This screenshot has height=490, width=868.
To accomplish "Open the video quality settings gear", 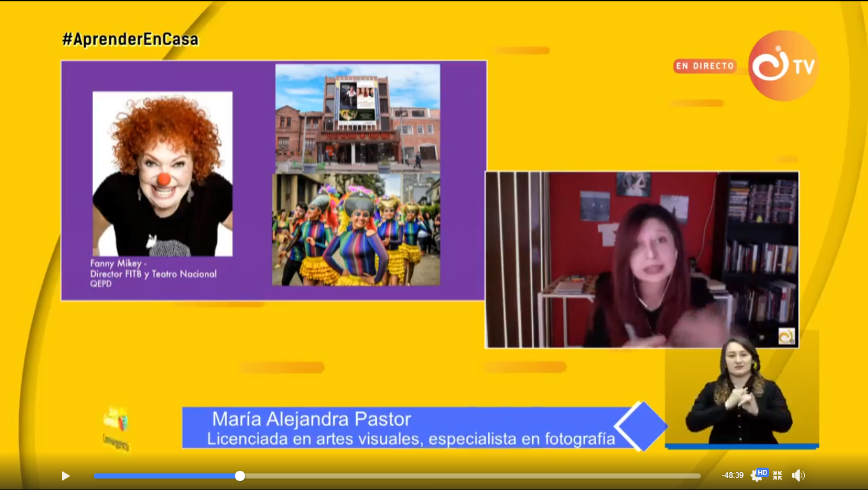I will tap(756, 476).
